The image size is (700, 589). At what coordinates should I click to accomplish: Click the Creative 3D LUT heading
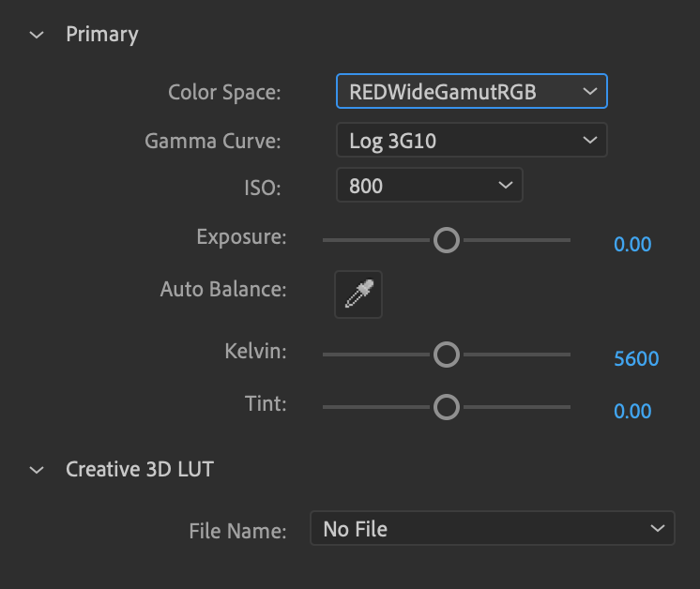click(x=140, y=469)
